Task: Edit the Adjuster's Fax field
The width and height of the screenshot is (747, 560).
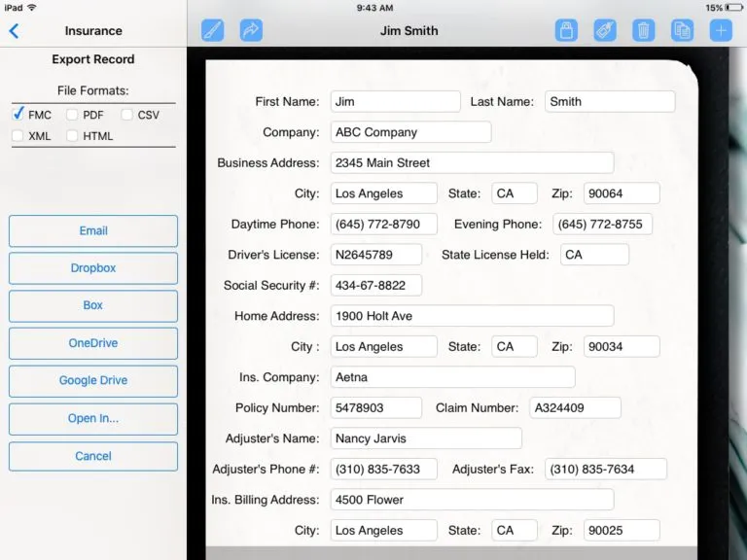Action: (606, 469)
